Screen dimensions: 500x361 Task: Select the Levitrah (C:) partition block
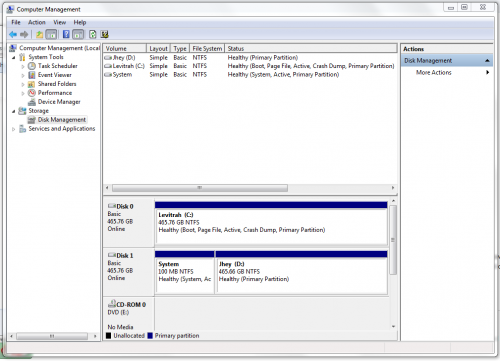(271, 227)
